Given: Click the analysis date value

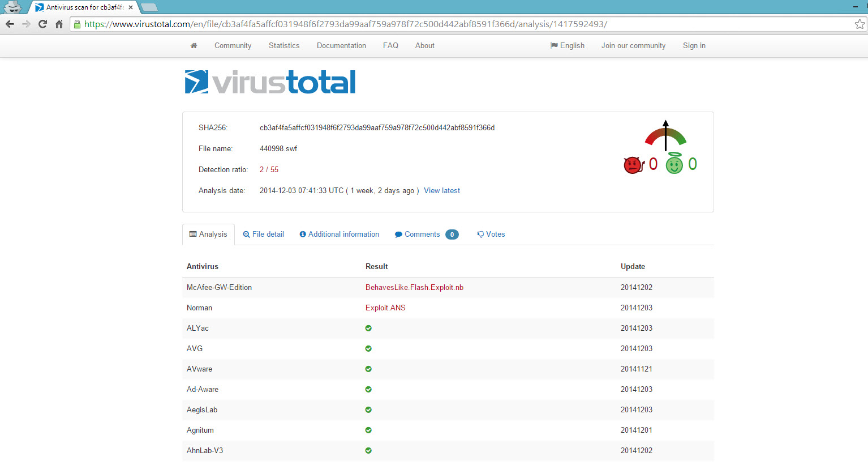Looking at the screenshot, I should [340, 190].
